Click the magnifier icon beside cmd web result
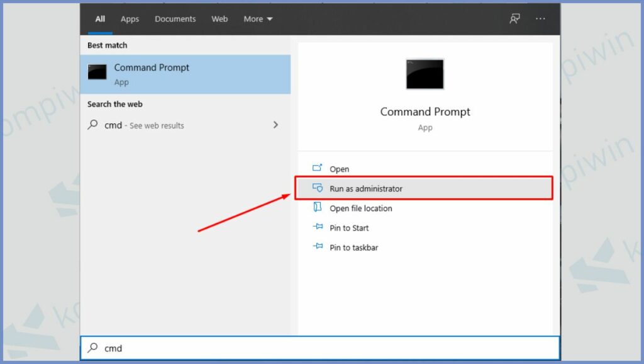Screen dimensions: 644x364 (92, 125)
